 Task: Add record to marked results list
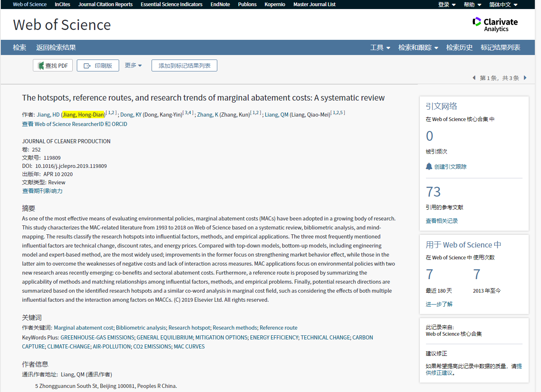point(184,65)
